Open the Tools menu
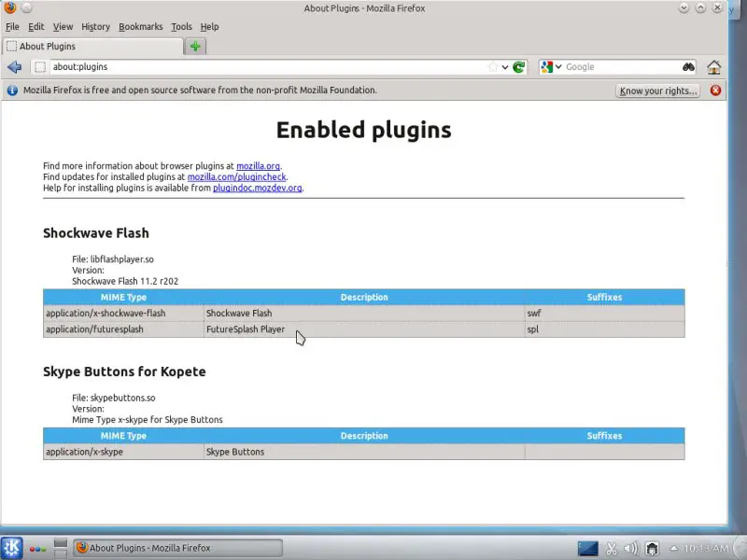Image resolution: width=747 pixels, height=560 pixels. tap(181, 27)
